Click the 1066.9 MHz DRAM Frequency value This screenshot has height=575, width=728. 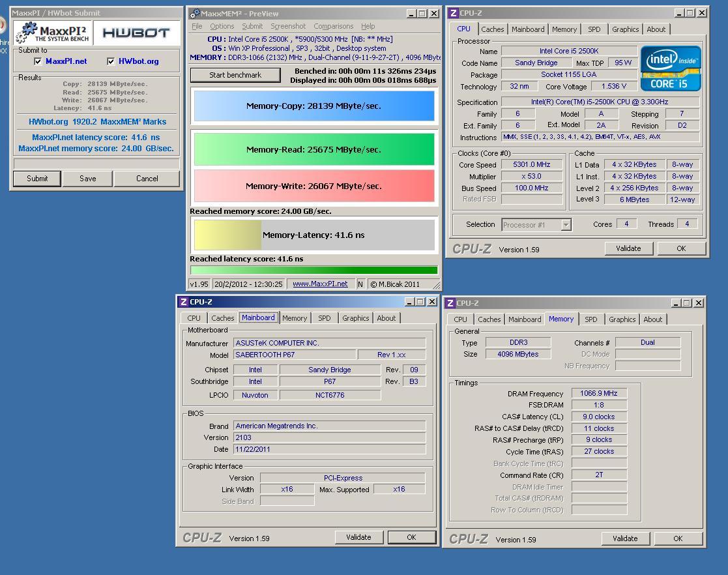[x=599, y=393]
